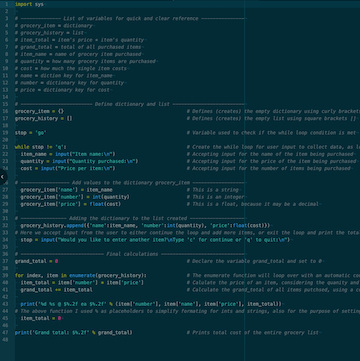Screen dimensions: 360x361
Task: Click comment '# number = dictionary key for quantity'
Action: click(70, 83)
